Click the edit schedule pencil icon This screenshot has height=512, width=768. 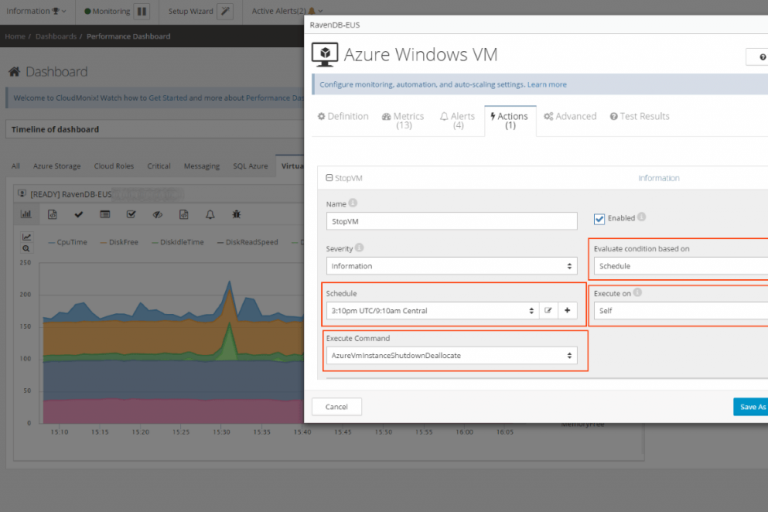548,311
